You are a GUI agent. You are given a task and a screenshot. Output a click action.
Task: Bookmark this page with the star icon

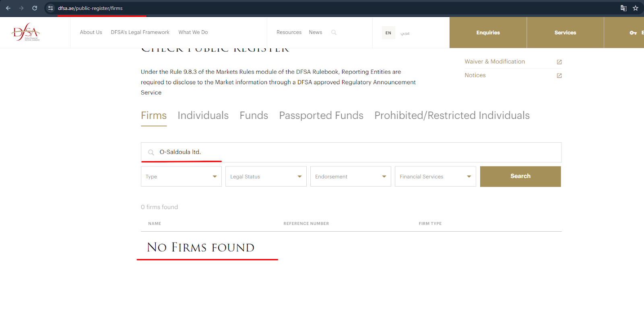(636, 8)
